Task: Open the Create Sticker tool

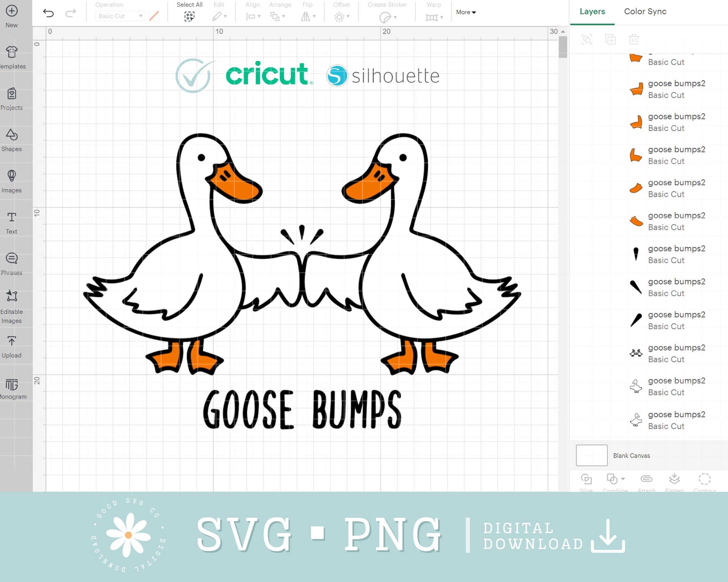Action: point(387,16)
